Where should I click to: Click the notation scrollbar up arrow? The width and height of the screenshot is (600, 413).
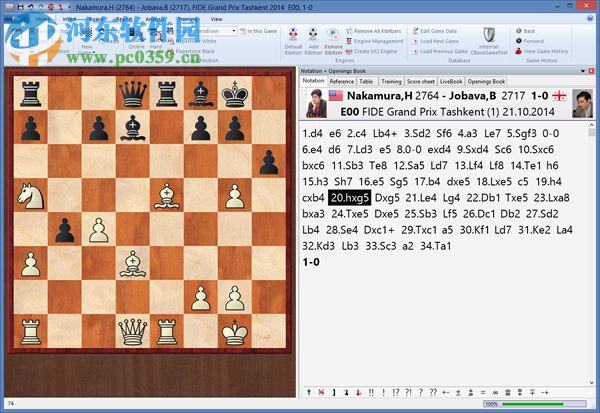[x=592, y=124]
